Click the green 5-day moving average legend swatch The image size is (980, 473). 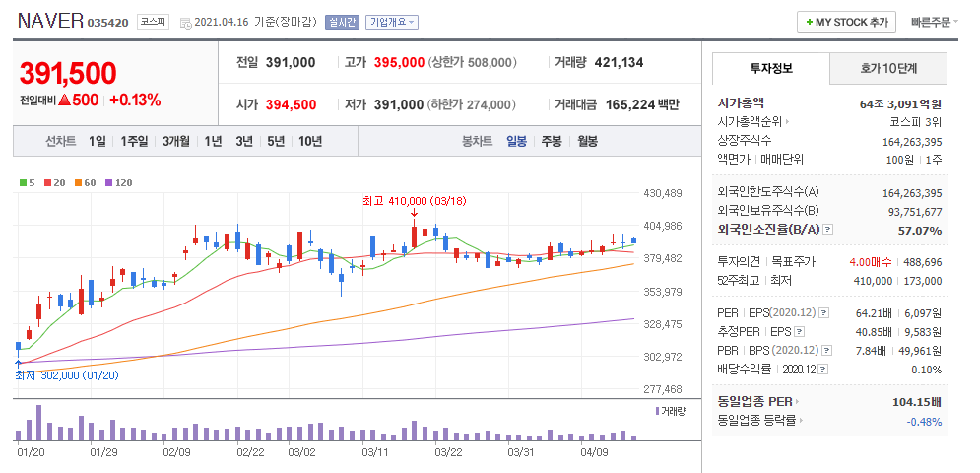(x=23, y=183)
